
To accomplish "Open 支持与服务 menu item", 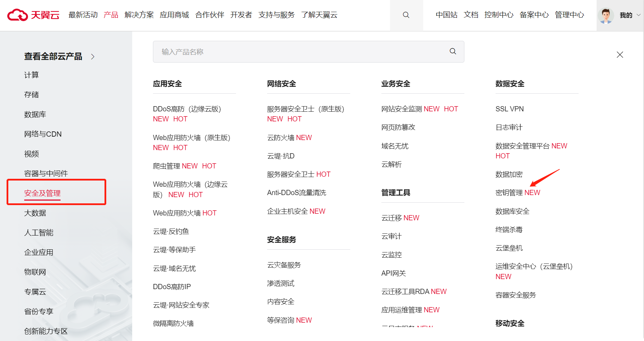I will pos(276,15).
